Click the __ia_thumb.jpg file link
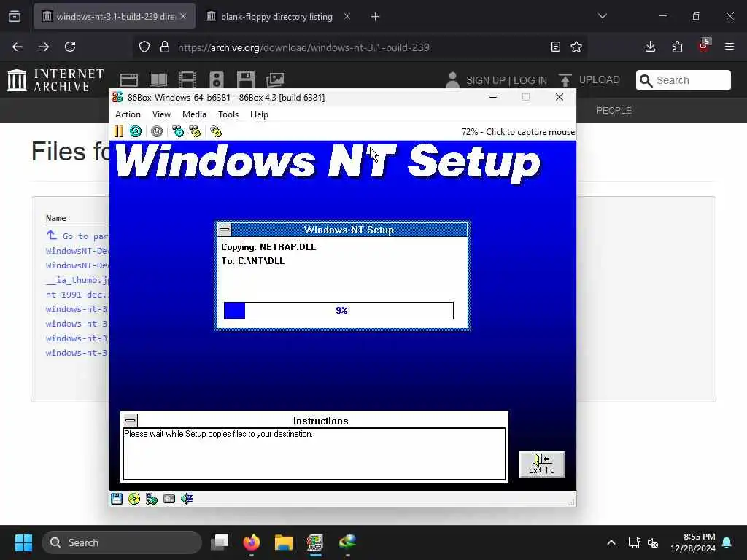 click(77, 280)
